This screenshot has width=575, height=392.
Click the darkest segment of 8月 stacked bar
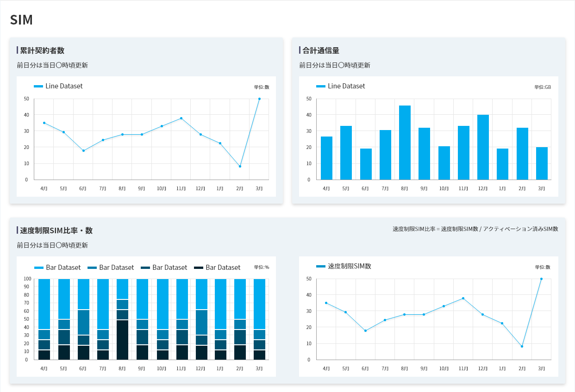tap(122, 340)
